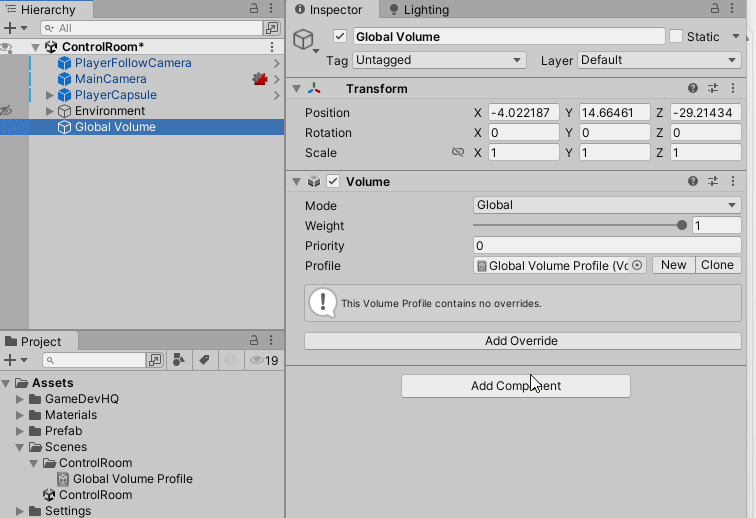The width and height of the screenshot is (756, 518).
Task: Open the Project Search by Label filter
Action: (x=204, y=360)
